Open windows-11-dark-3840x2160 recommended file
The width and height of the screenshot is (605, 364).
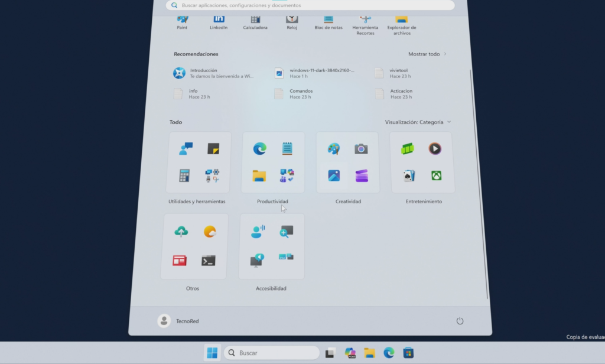click(x=315, y=73)
